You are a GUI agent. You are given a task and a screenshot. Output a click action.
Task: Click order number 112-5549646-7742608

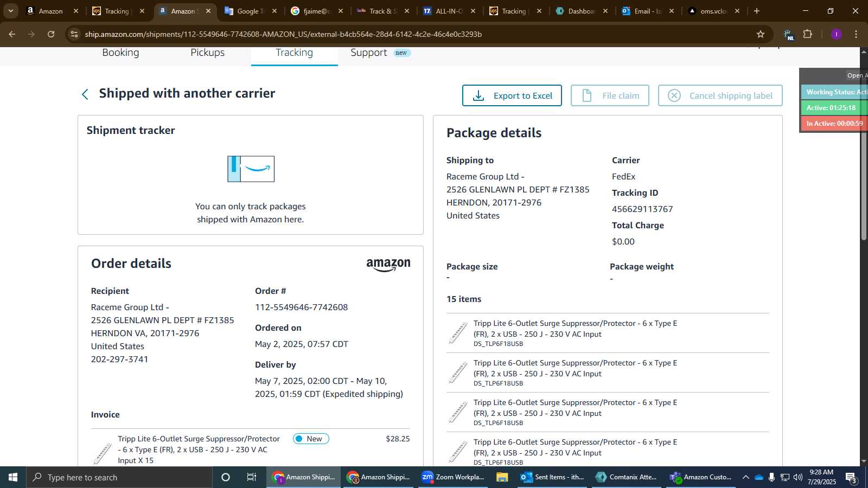click(x=301, y=307)
